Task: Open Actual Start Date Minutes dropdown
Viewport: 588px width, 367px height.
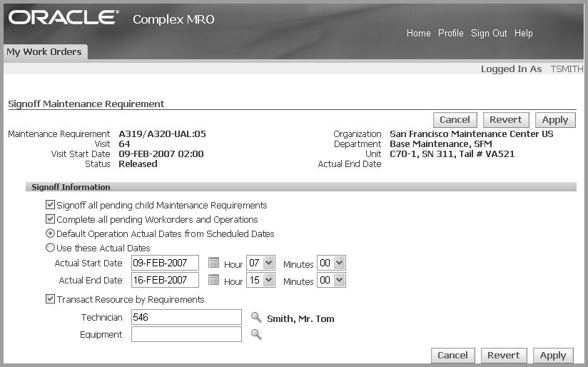Action: [x=331, y=263]
